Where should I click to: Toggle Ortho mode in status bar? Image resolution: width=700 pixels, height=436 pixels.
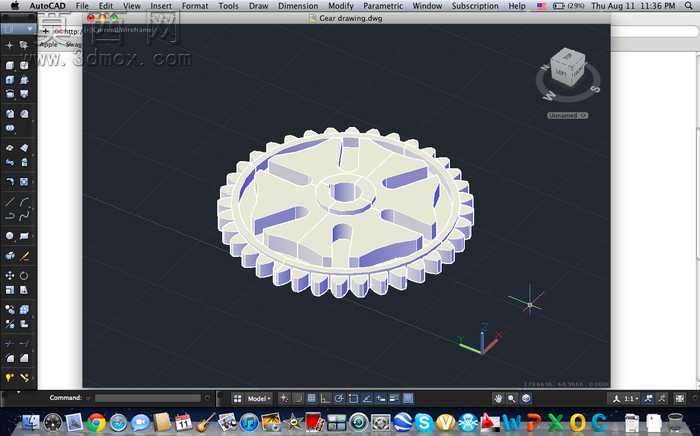325,399
